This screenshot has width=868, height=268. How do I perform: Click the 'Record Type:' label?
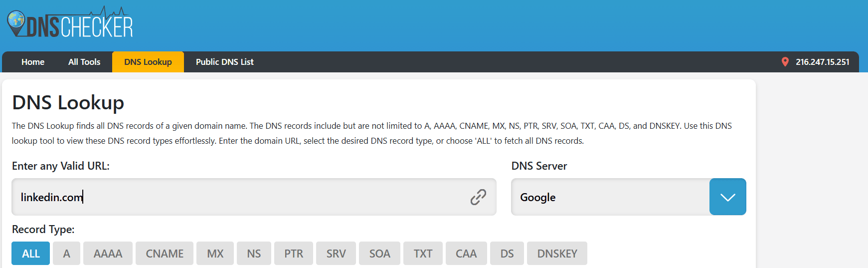tap(43, 230)
